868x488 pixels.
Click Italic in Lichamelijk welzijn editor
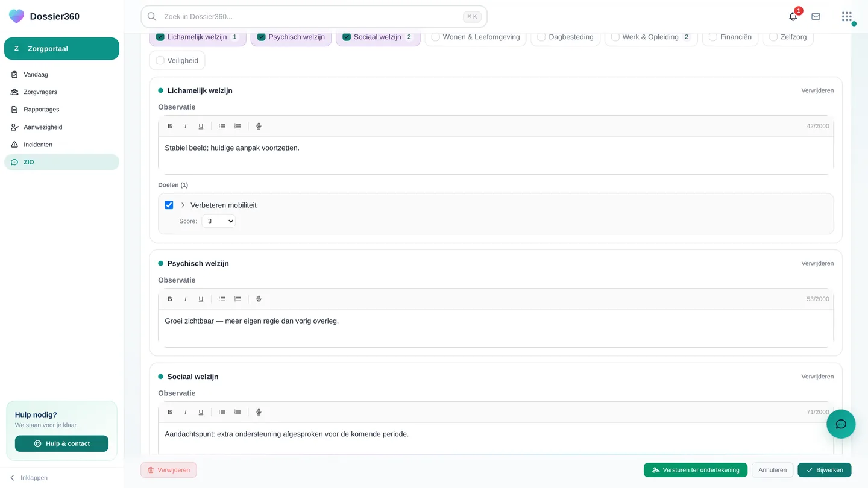(186, 126)
